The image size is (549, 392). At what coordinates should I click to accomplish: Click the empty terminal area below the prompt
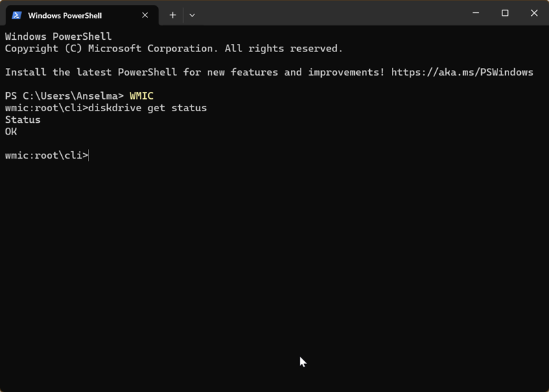[274, 275]
